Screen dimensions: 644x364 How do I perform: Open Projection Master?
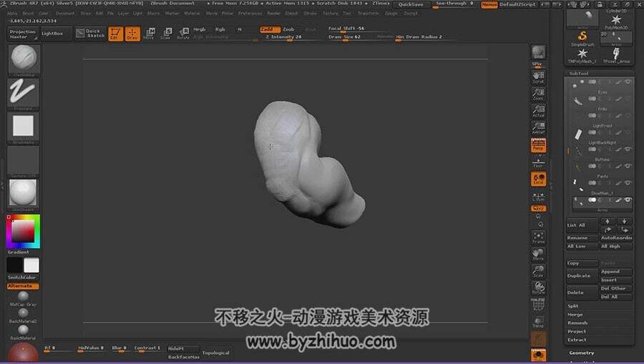(x=23, y=34)
